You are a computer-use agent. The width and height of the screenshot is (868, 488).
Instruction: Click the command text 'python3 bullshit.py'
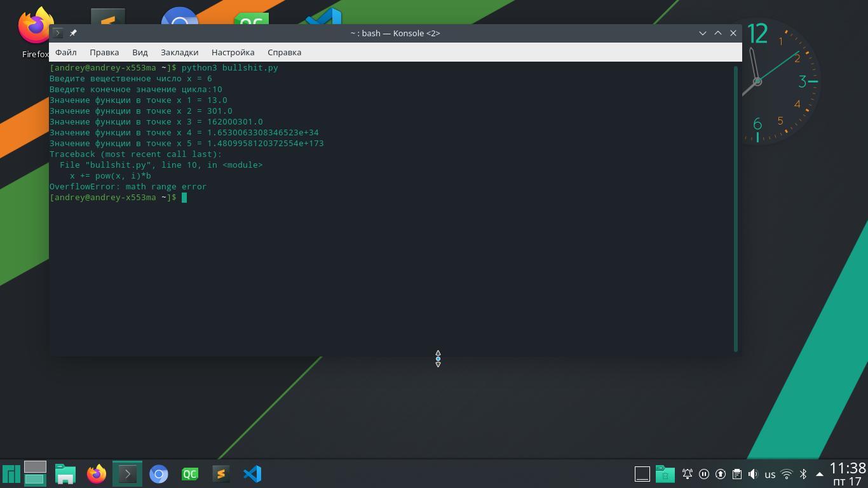tap(230, 67)
